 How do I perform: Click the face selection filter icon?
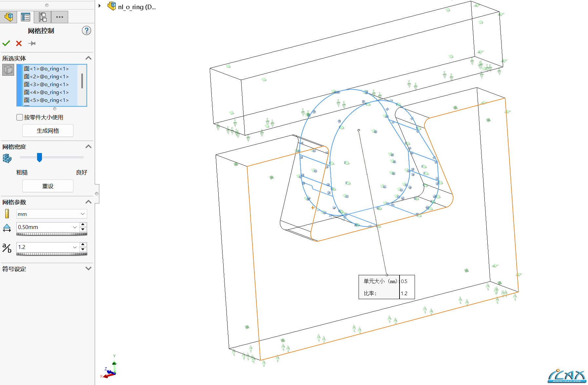coord(8,70)
